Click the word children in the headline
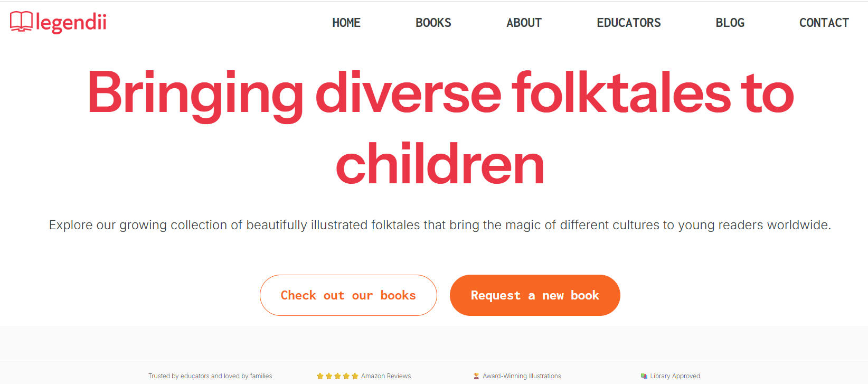868x384 pixels. (x=440, y=165)
